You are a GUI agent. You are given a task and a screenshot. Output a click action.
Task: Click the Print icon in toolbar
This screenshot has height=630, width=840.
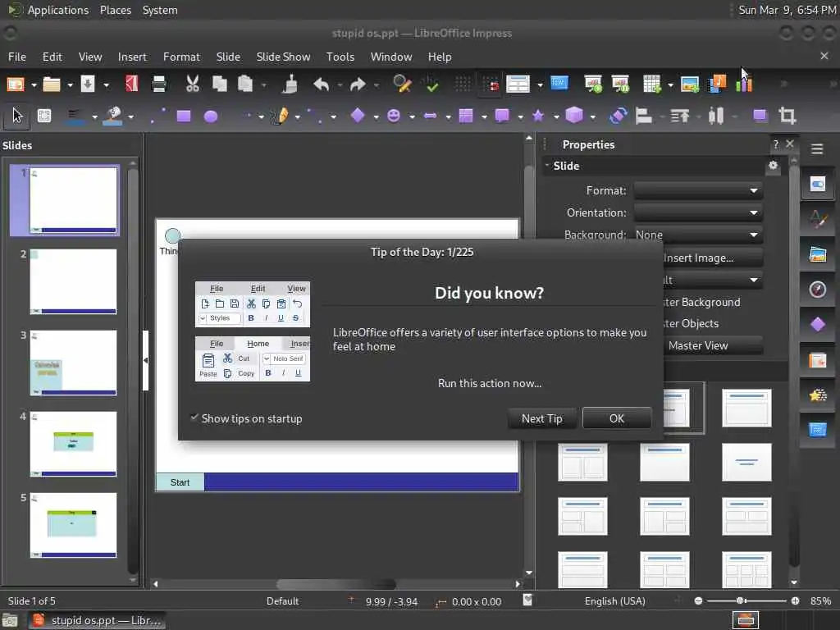(159, 84)
